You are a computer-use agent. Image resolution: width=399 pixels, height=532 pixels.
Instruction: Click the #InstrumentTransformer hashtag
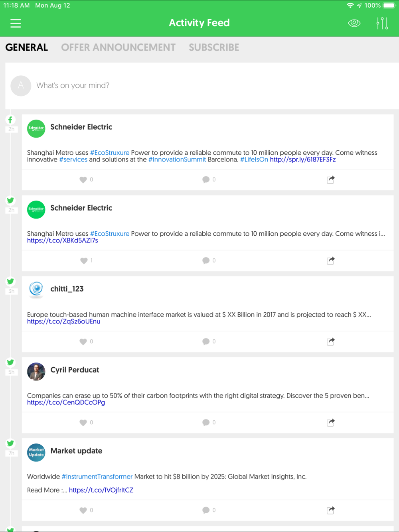coord(97,477)
